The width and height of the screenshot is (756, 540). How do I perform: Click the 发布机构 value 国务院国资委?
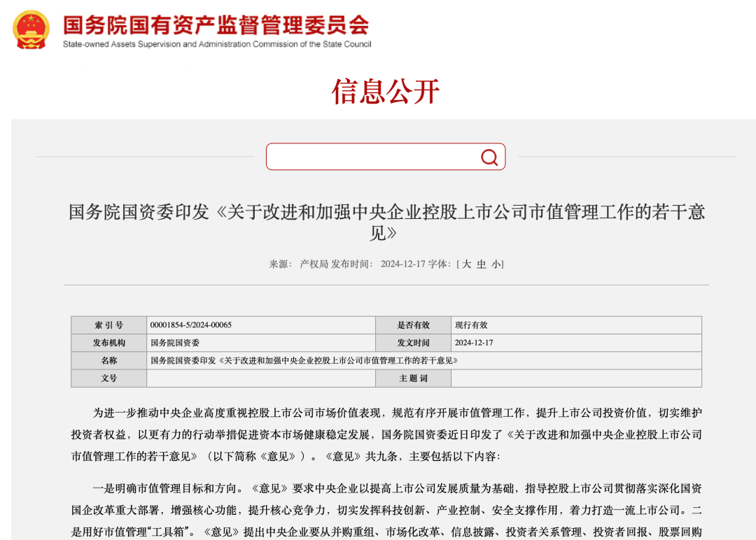tap(175, 343)
